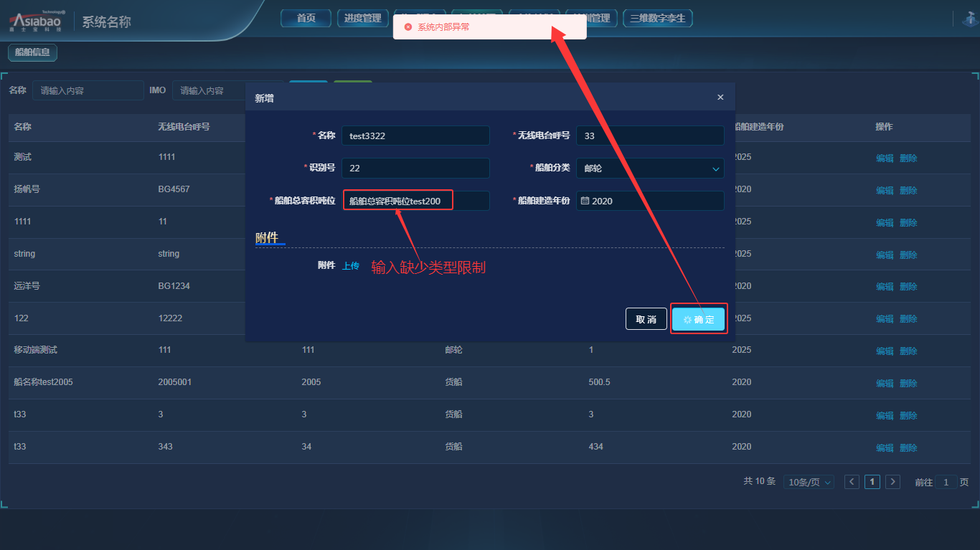The image size is (980, 550).
Task: Focus the 识别号 field containing 22
Action: pos(416,169)
